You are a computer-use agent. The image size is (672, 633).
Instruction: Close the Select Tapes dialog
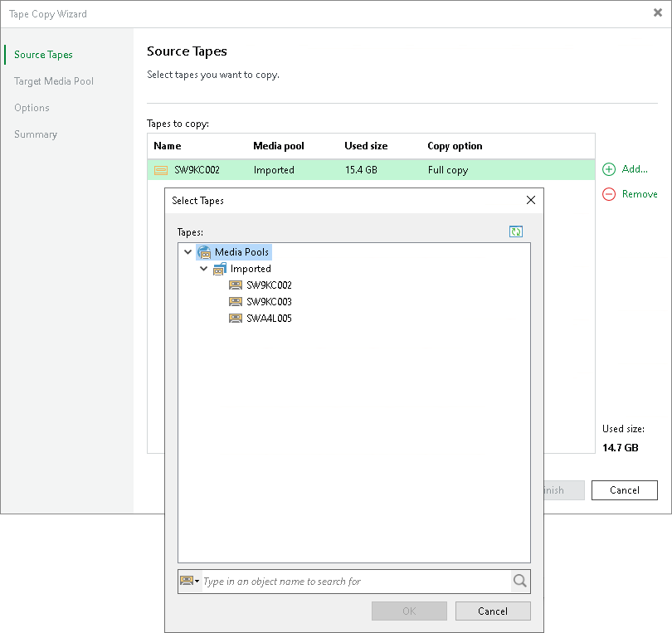click(x=531, y=200)
